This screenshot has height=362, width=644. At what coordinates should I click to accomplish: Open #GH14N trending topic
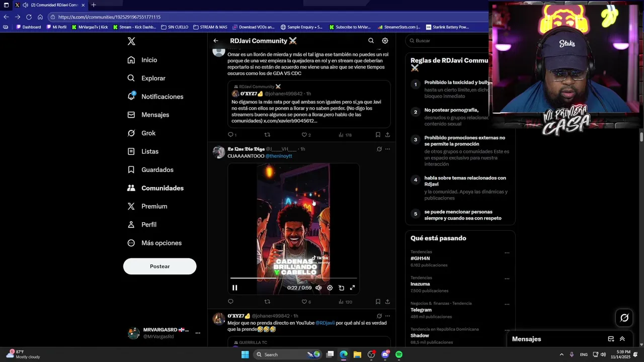420,258
